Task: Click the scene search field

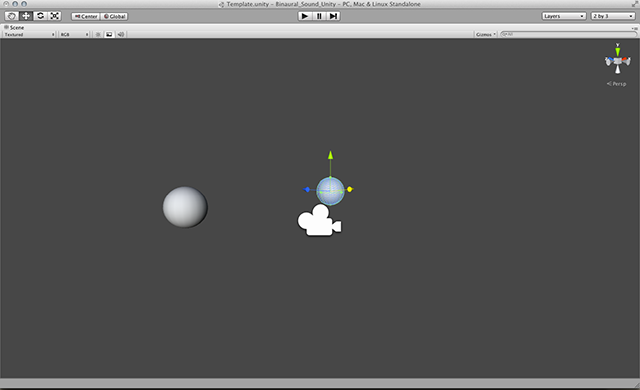Action: pos(569,34)
